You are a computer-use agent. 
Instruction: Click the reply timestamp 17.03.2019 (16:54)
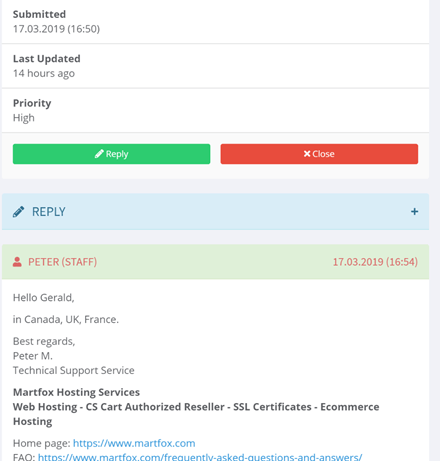(x=375, y=262)
